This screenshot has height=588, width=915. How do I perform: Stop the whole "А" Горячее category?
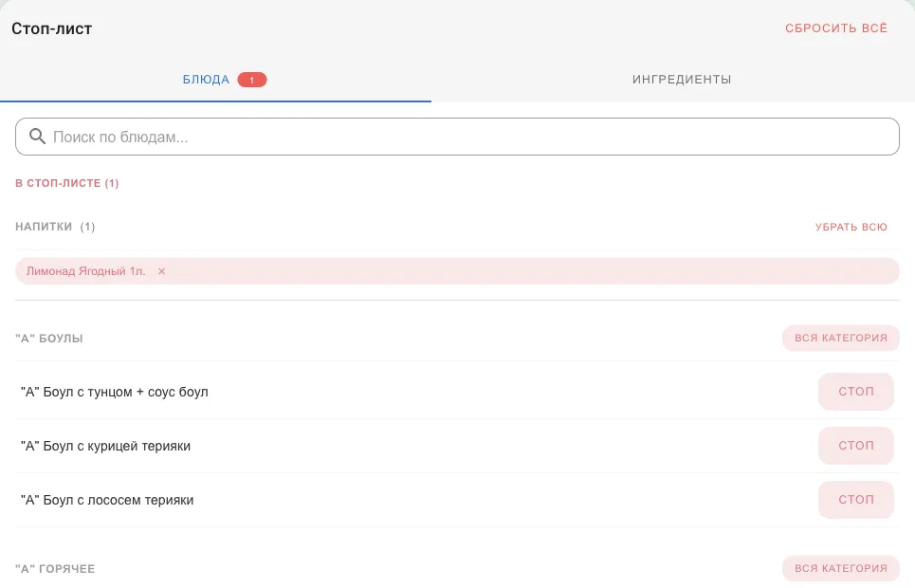pyautogui.click(x=840, y=569)
